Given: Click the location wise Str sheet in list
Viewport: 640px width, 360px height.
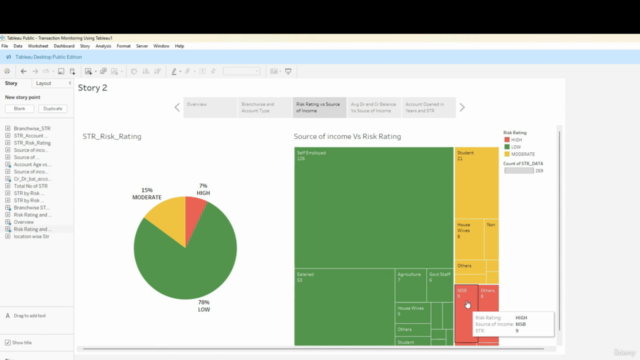Looking at the screenshot, I should [31, 236].
